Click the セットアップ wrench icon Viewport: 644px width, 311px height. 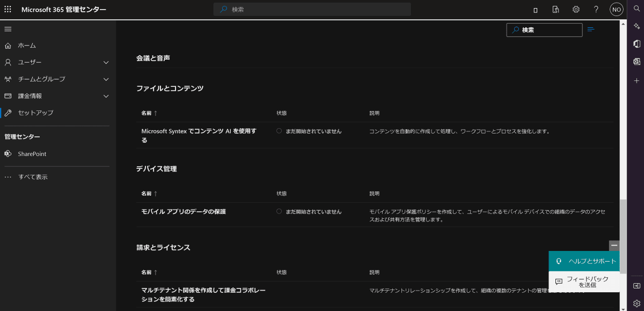click(x=8, y=113)
